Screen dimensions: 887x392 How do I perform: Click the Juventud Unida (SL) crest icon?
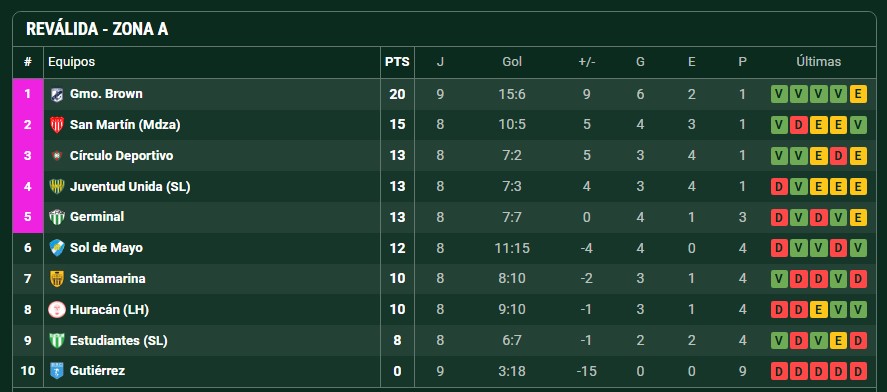(57, 187)
